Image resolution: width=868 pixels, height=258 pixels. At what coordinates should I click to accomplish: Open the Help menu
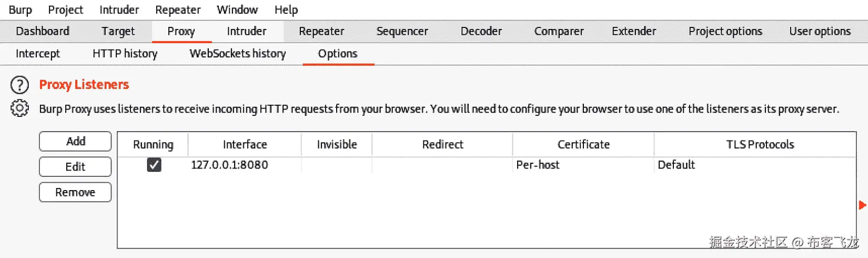tap(286, 9)
